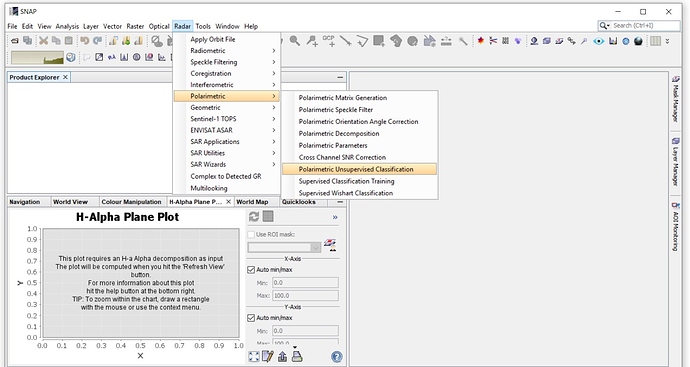Toggle Y-Axis Auto min/max checkbox

pyautogui.click(x=251, y=318)
